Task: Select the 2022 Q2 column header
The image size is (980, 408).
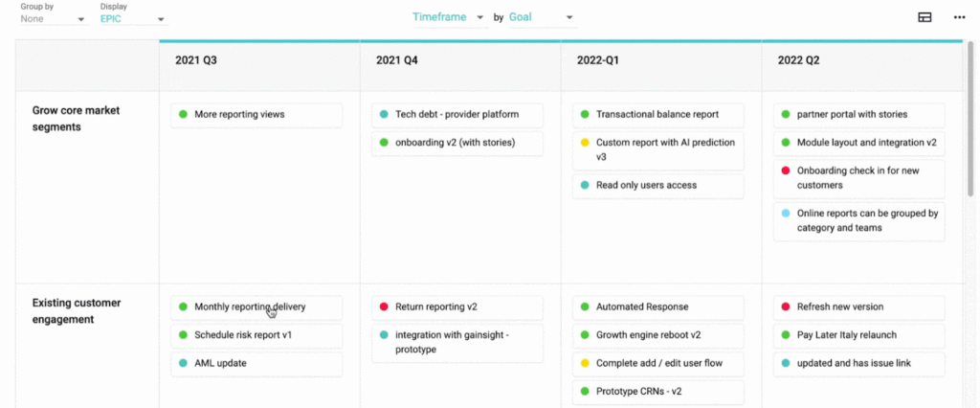Action: coord(798,60)
